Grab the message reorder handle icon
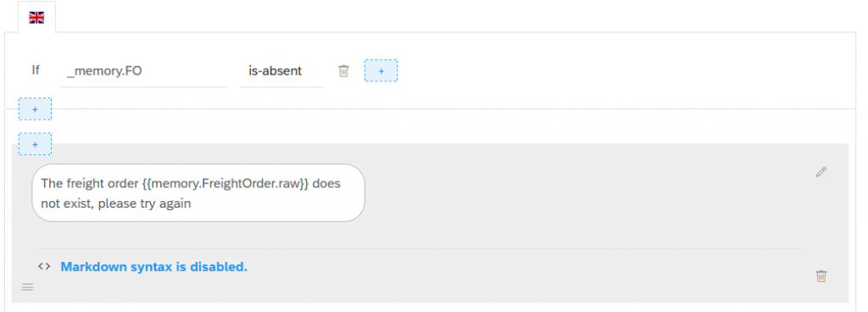 pos(28,287)
